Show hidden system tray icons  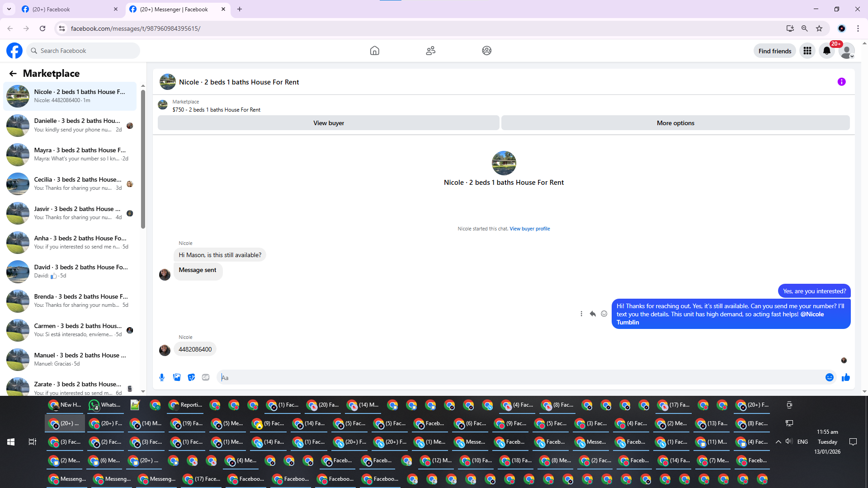[x=778, y=442]
